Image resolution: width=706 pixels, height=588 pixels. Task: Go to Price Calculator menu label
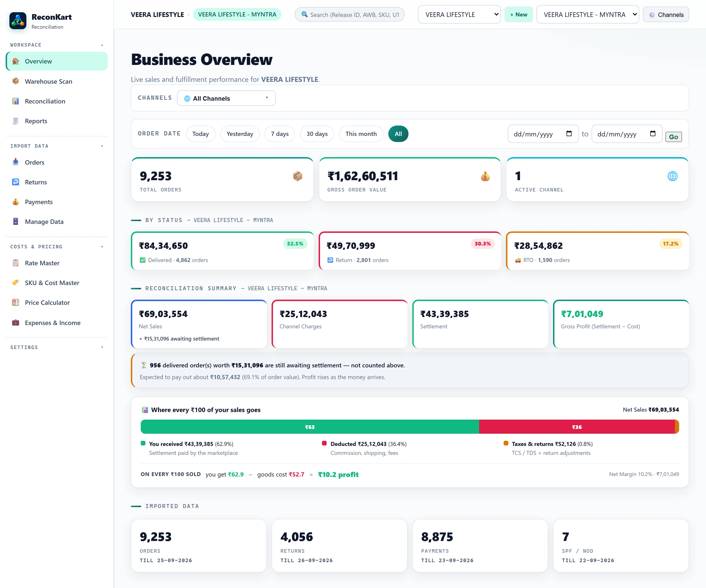pos(47,302)
